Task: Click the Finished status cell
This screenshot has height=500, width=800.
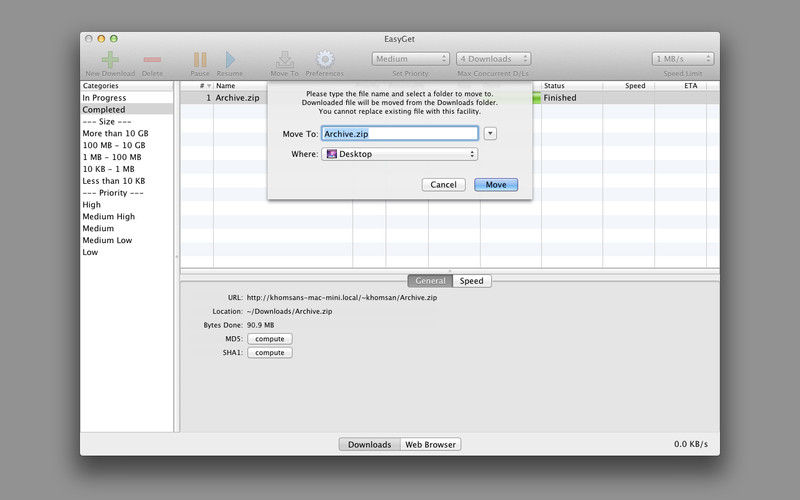Action: pyautogui.click(x=560, y=97)
